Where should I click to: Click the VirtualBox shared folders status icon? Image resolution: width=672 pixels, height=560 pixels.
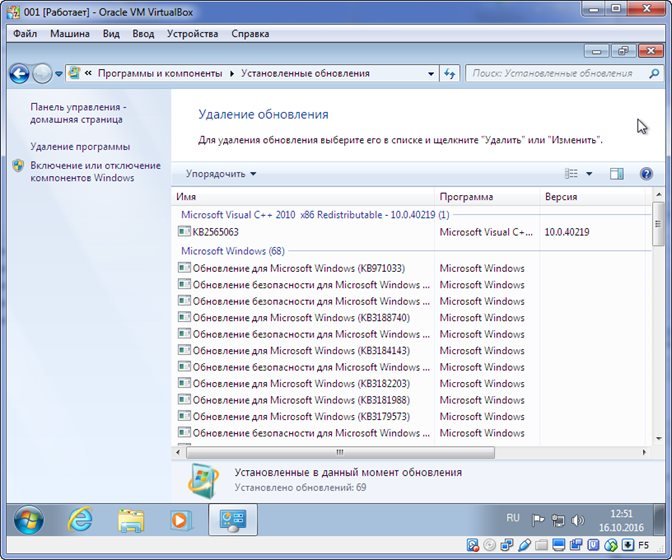(541, 545)
